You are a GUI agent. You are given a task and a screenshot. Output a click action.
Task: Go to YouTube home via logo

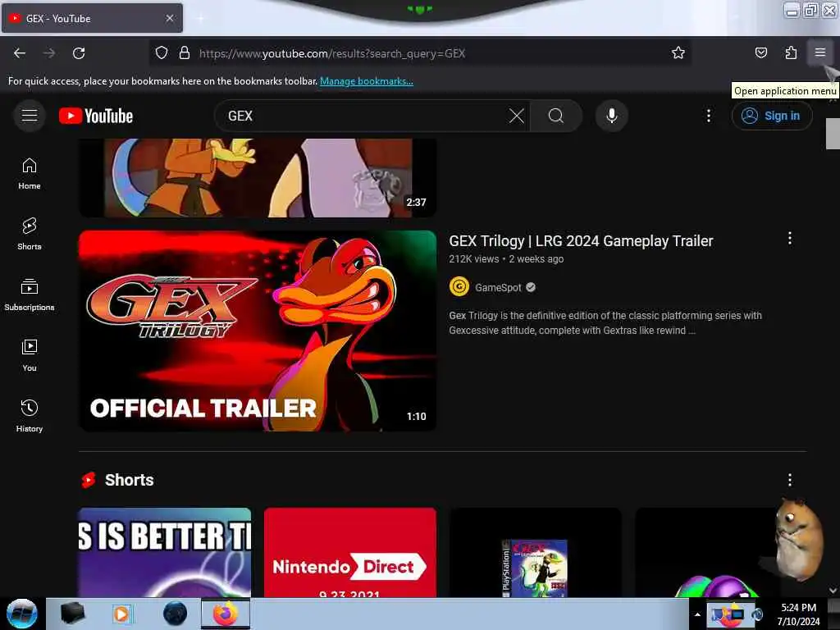[x=96, y=116]
